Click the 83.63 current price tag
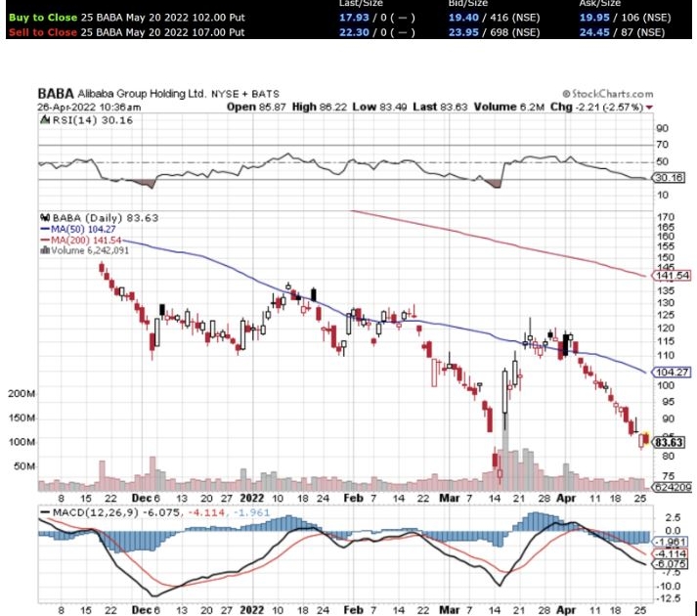The height and width of the screenshot is (616, 697). click(668, 441)
